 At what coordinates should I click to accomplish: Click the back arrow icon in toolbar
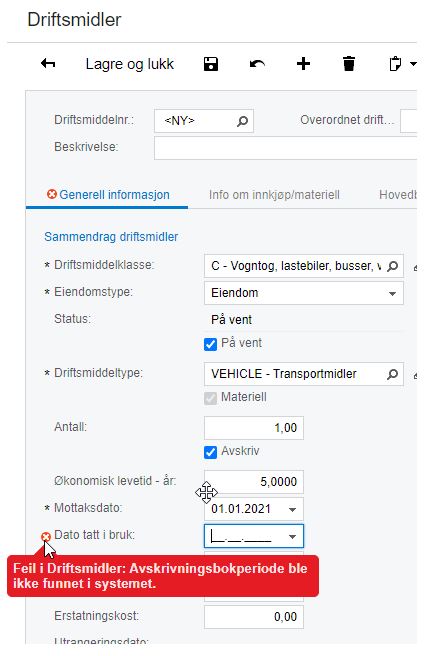click(48, 64)
